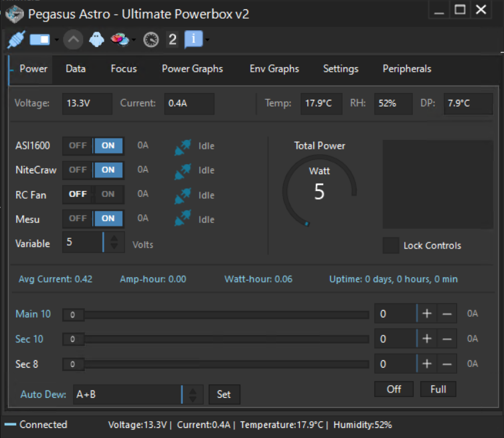Expand the arrow beside the switch icon

pos(57,40)
